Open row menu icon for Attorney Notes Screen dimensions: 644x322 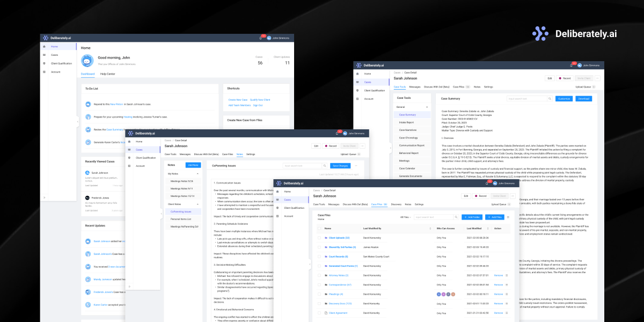[507, 275]
